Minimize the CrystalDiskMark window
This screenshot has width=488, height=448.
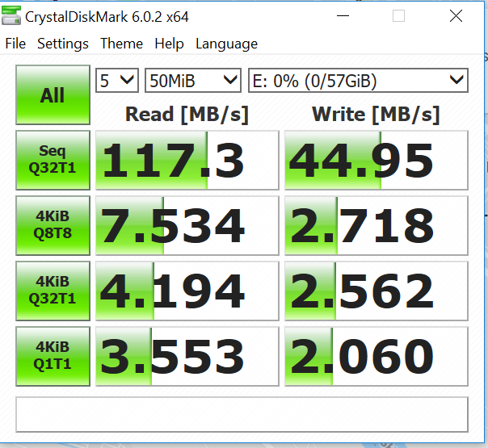[x=343, y=15]
